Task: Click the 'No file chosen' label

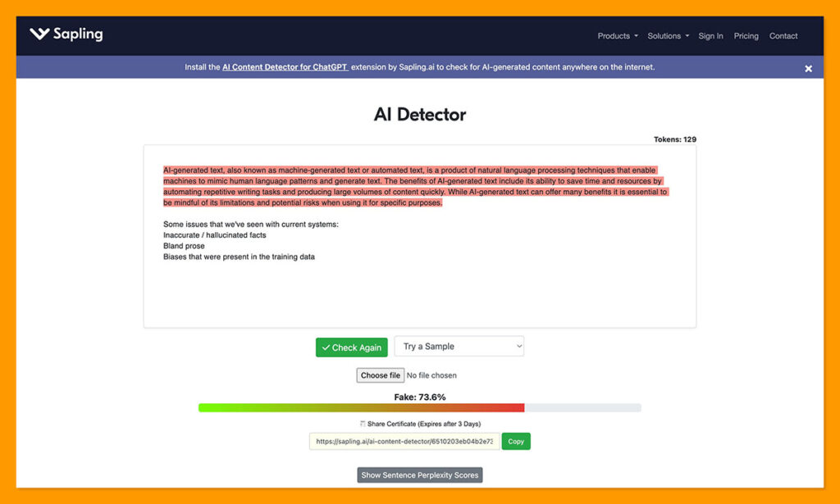Action: [x=431, y=375]
